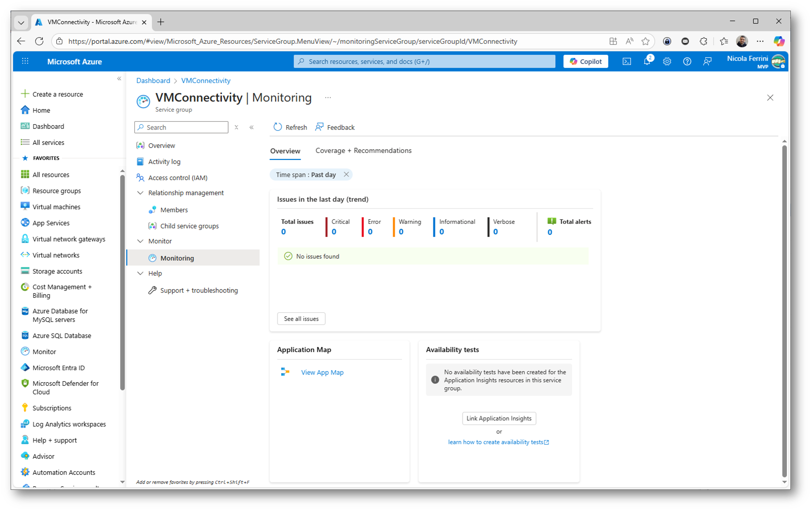The image size is (812, 511).
Task: Collapse the Relationship management section
Action: point(140,193)
